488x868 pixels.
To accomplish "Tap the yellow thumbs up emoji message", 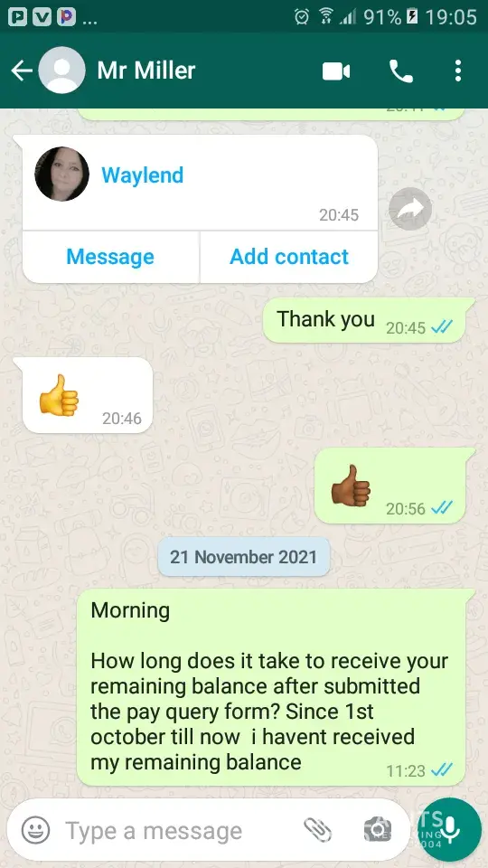I will click(x=87, y=395).
